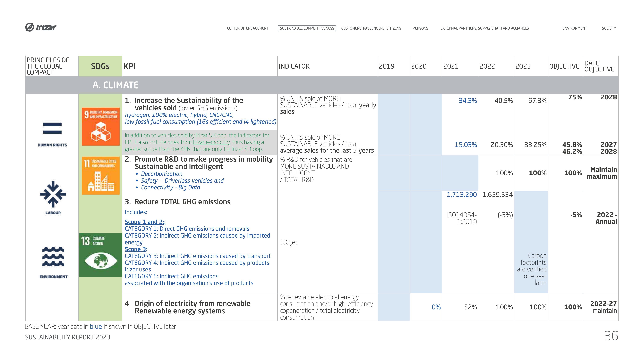Click the tCO2eq indicator unit
The height and width of the screenshot is (364, 644).
[289, 242]
